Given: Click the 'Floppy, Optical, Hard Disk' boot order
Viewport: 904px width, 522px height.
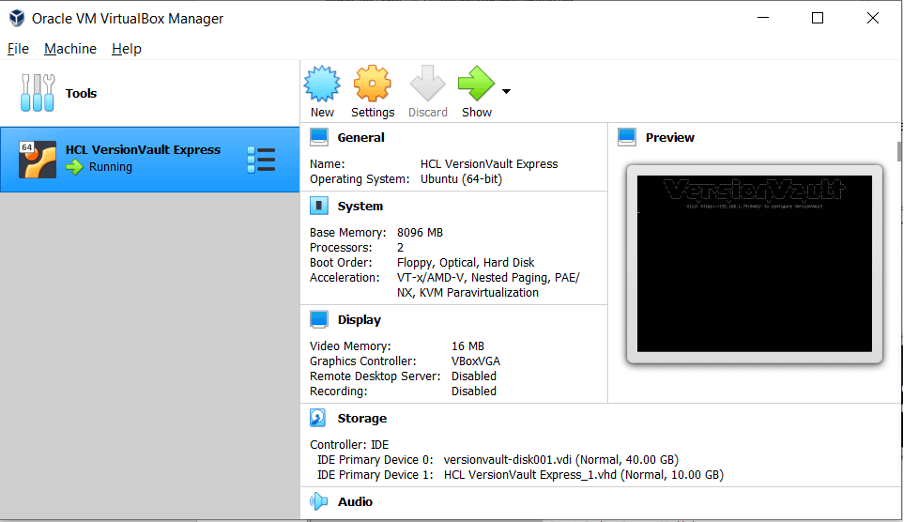Looking at the screenshot, I should pyautogui.click(x=465, y=262).
